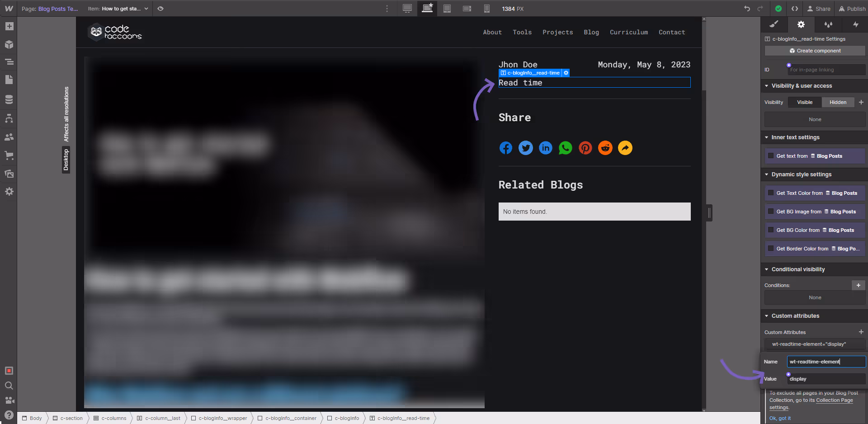
Task: Click the undo arrow
Action: click(x=747, y=9)
